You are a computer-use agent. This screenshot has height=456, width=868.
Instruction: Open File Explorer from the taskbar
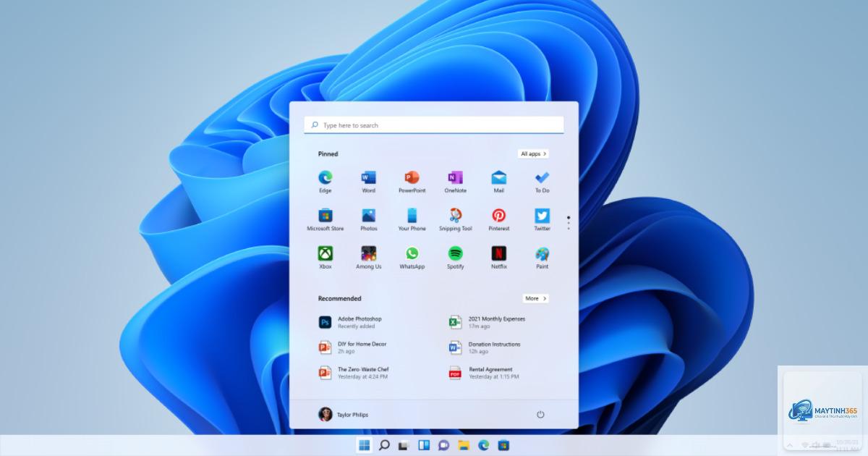pos(464,445)
